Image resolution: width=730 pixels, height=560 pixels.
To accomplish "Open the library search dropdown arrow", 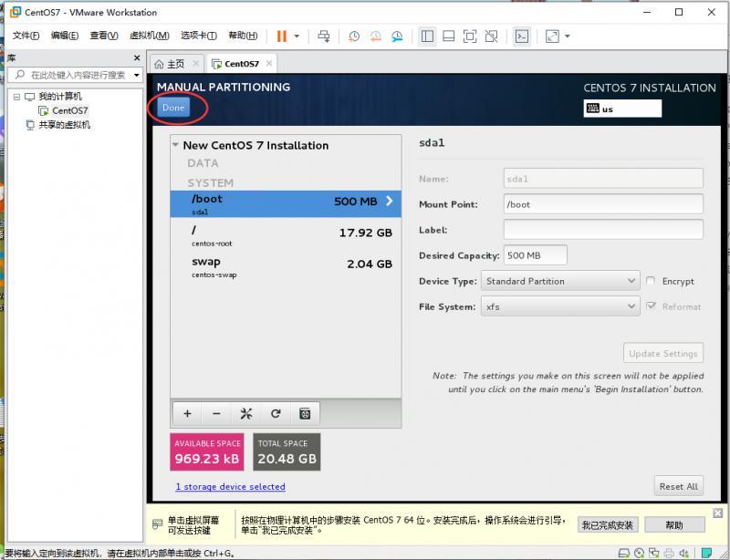I will [x=136, y=75].
